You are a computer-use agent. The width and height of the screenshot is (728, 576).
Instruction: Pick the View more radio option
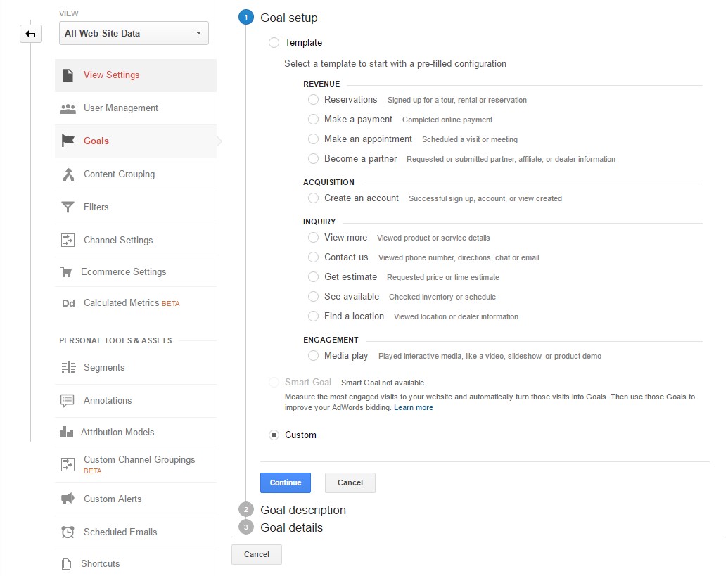click(x=314, y=238)
